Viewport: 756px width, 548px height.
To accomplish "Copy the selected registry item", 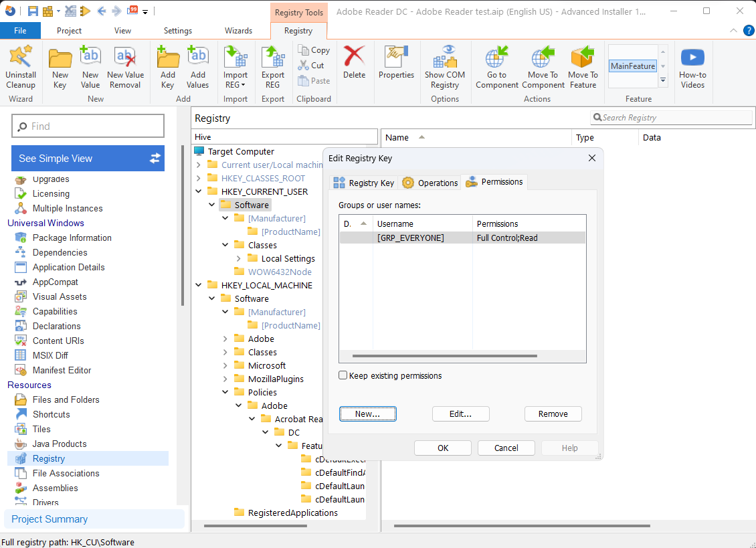I will pos(314,50).
